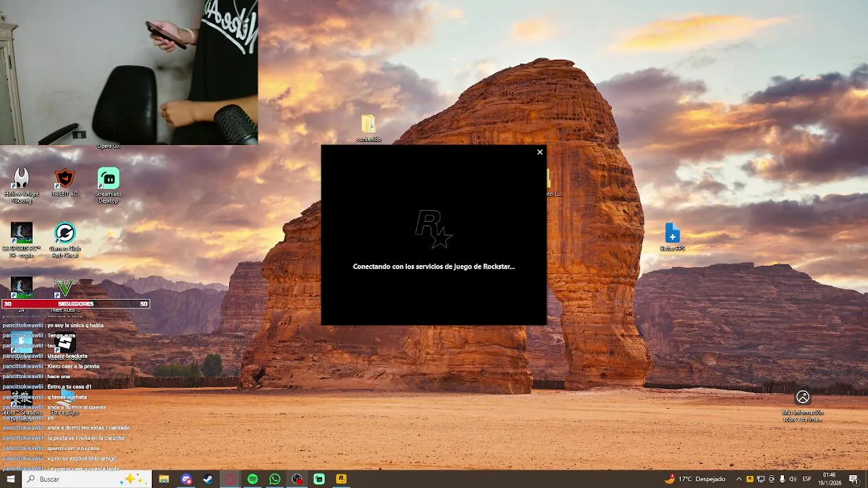This screenshot has height=488, width=868.
Task: Open the recording app taskbar icon with red dot
Action: pyautogui.click(x=297, y=479)
